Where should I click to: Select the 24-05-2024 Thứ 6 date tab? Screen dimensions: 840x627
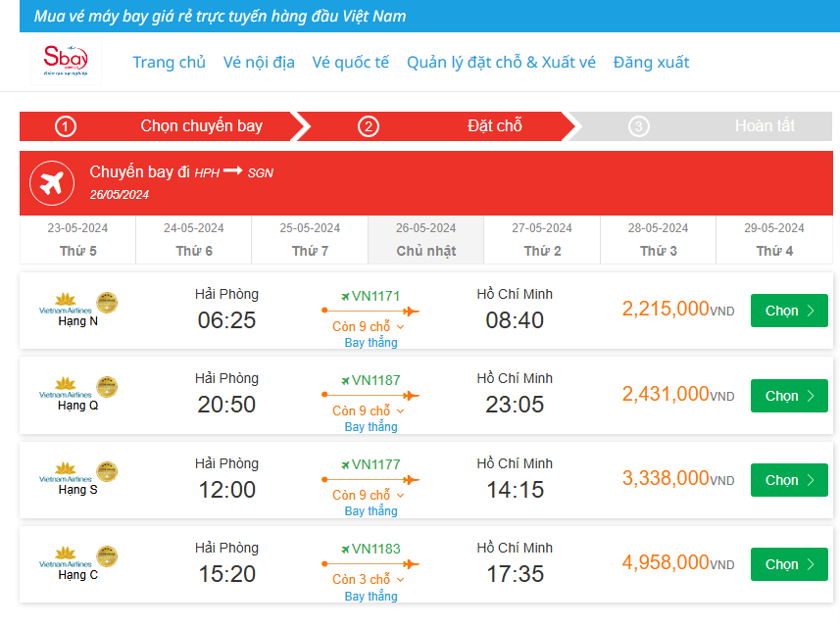(x=194, y=239)
